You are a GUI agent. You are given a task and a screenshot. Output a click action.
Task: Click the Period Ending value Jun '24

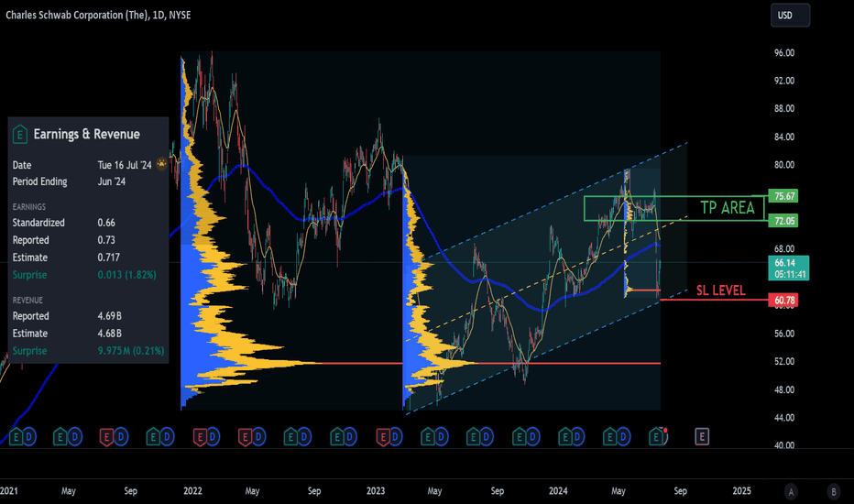pos(112,181)
